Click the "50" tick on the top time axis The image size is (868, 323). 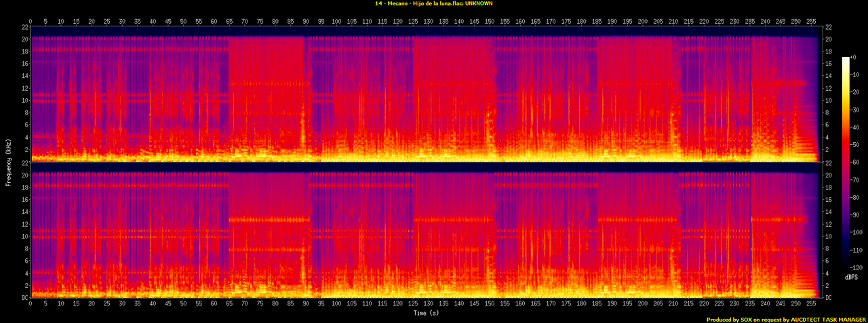[184, 20]
